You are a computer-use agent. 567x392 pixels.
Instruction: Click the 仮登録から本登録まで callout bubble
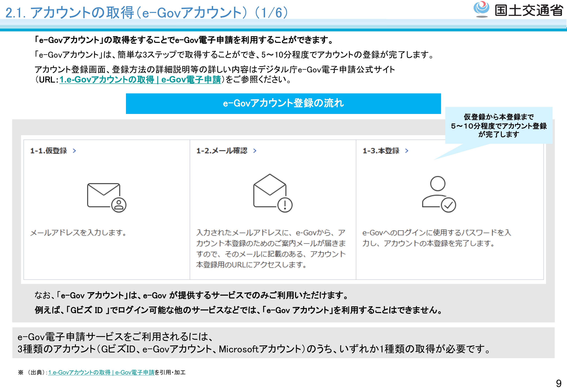pos(499,125)
